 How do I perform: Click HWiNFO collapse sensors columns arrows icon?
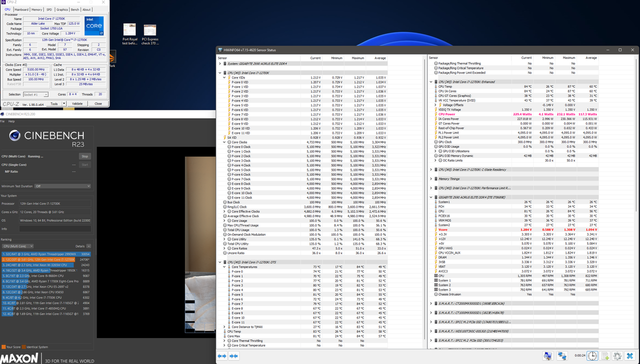tap(233, 356)
